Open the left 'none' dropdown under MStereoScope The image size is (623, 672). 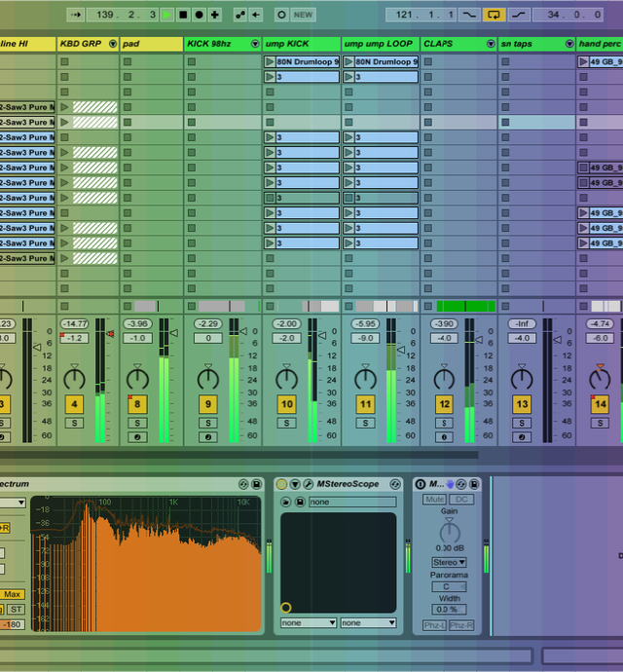(x=308, y=622)
